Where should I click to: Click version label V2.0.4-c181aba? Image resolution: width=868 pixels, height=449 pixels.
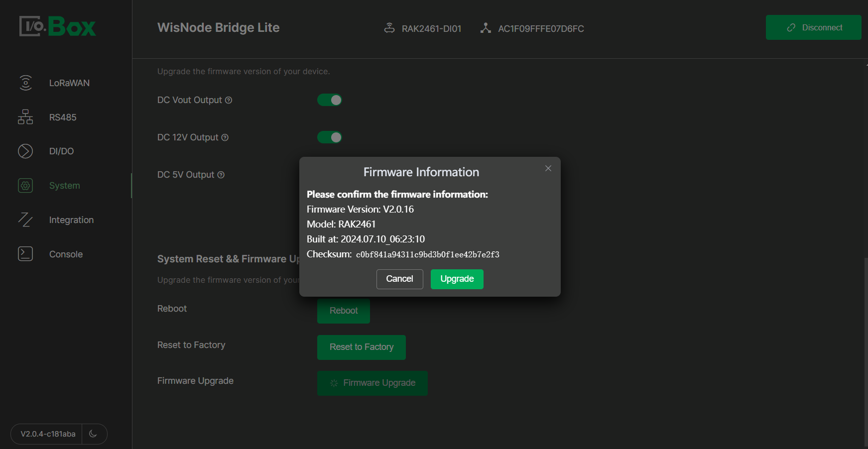point(48,434)
